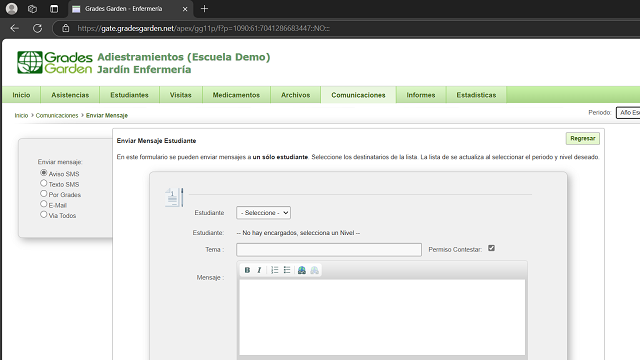The width and height of the screenshot is (640, 360).
Task: Toggle vertical tabs pane icon
Action: (54, 9)
